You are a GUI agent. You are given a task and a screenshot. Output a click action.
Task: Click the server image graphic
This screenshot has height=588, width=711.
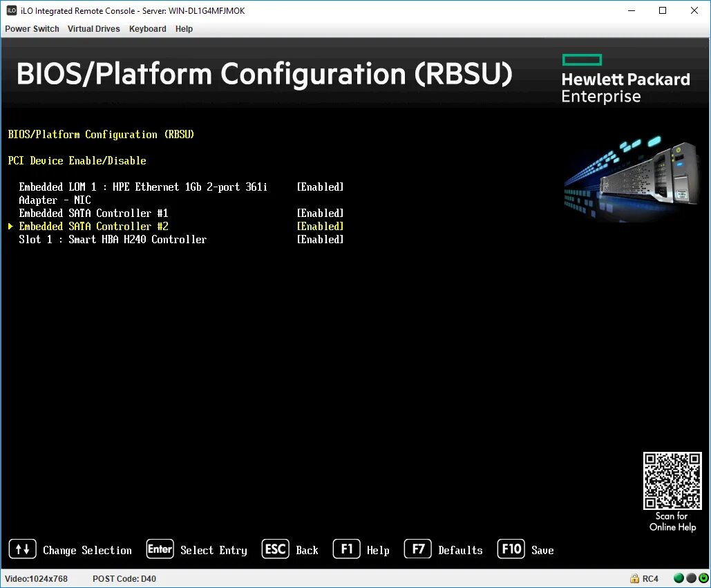point(632,179)
